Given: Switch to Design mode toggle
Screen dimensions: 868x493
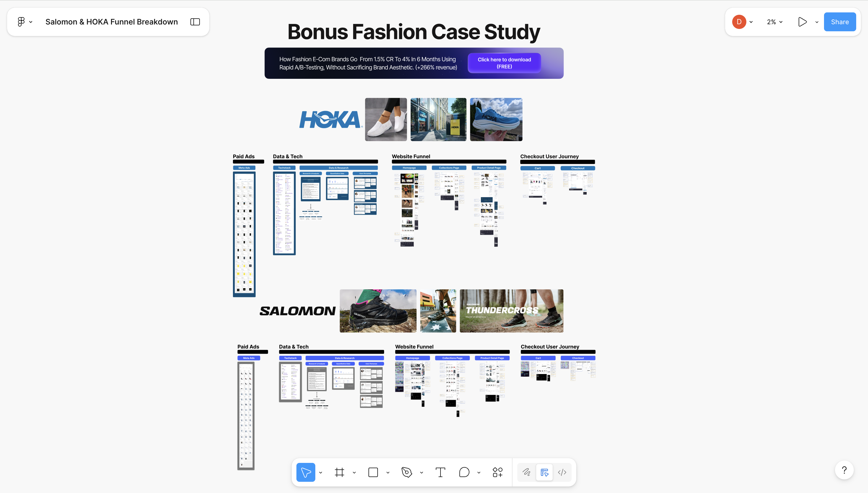Looking at the screenshot, I should [544, 472].
